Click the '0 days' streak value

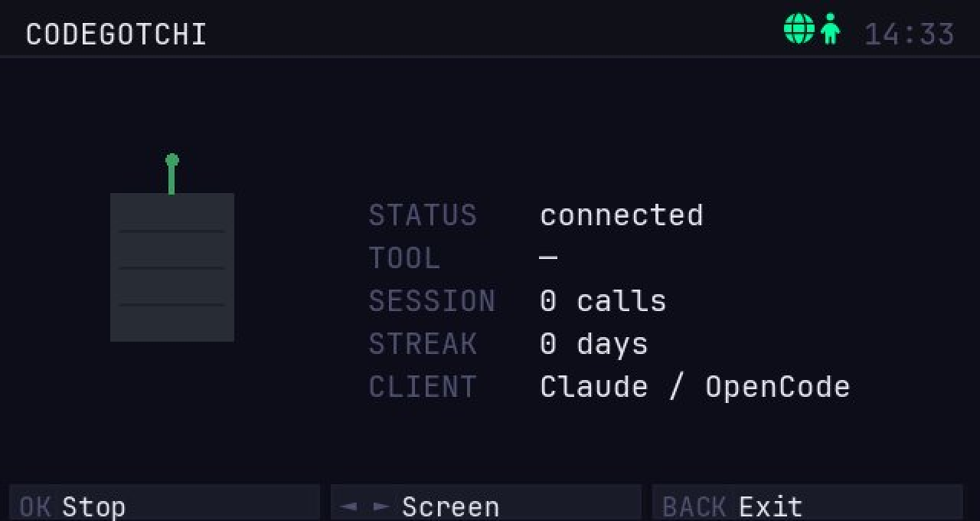[x=594, y=344]
